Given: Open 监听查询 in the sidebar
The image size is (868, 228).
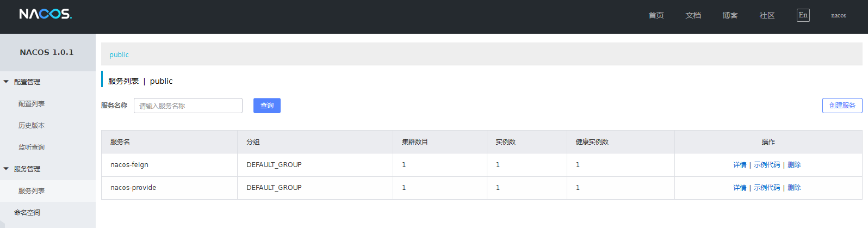Looking at the screenshot, I should click(x=32, y=147).
